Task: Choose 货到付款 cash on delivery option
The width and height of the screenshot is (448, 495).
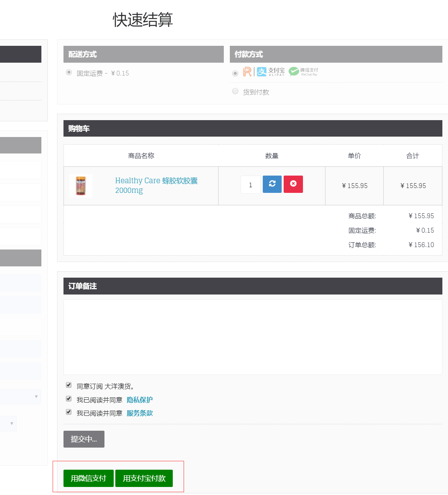Action: [x=235, y=91]
